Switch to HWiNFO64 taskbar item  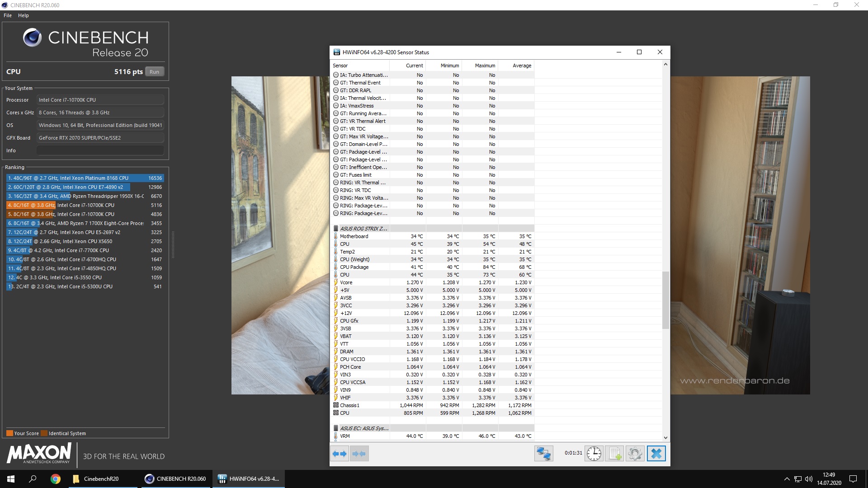coord(249,479)
